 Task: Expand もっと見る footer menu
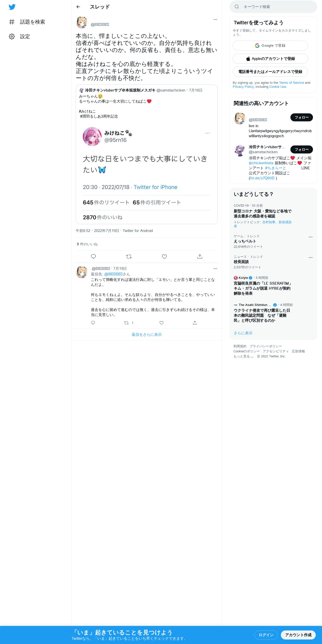click(x=244, y=356)
